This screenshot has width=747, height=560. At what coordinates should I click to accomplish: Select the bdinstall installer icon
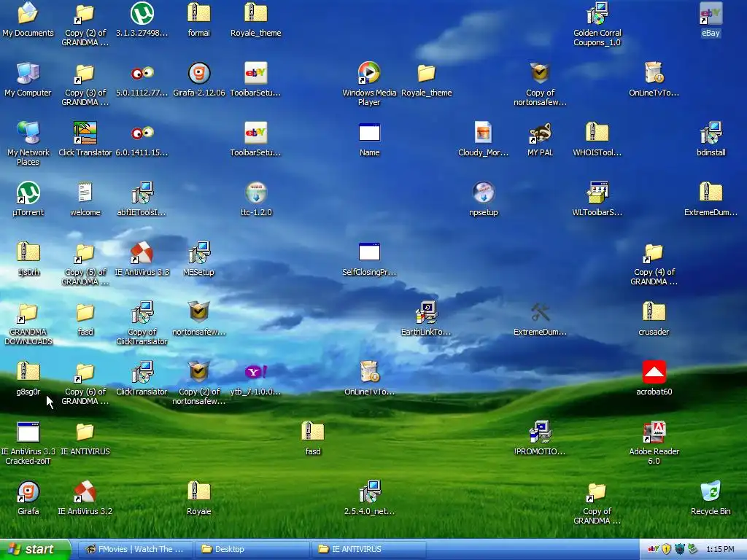[711, 133]
